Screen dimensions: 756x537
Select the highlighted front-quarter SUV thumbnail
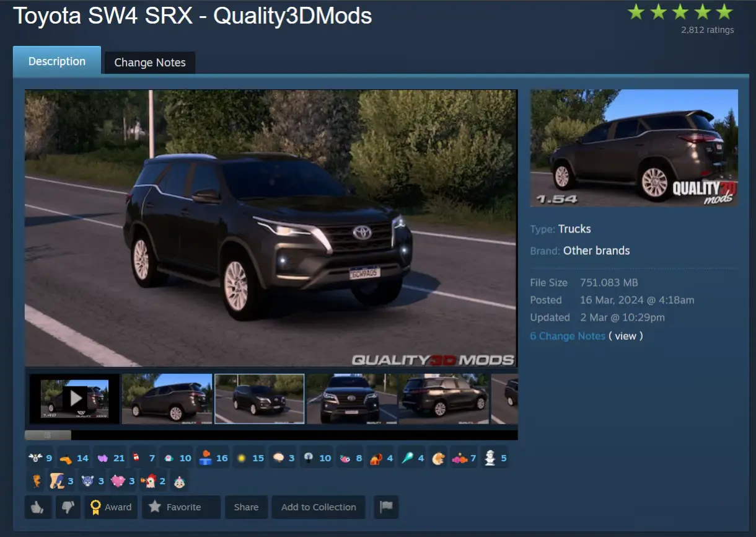point(260,399)
